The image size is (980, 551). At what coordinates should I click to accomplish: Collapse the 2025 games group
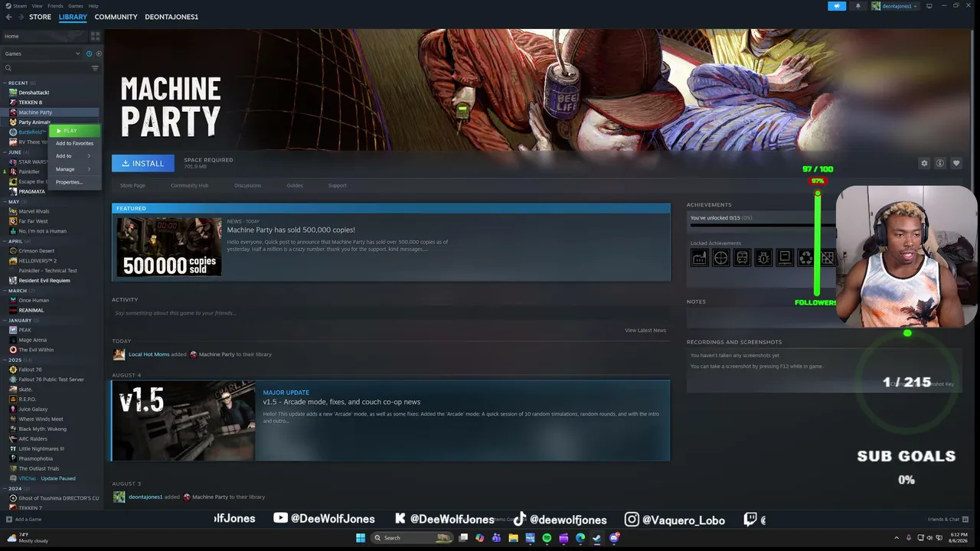tap(5, 360)
